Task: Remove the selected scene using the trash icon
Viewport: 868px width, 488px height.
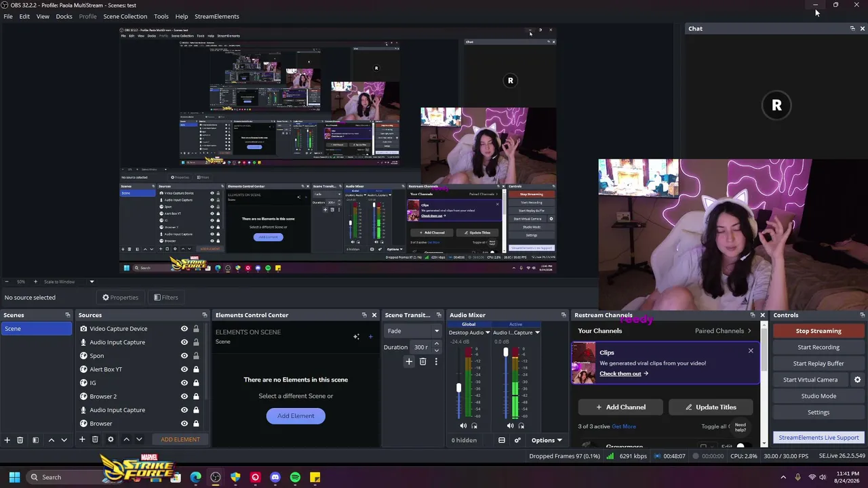Action: (x=20, y=440)
